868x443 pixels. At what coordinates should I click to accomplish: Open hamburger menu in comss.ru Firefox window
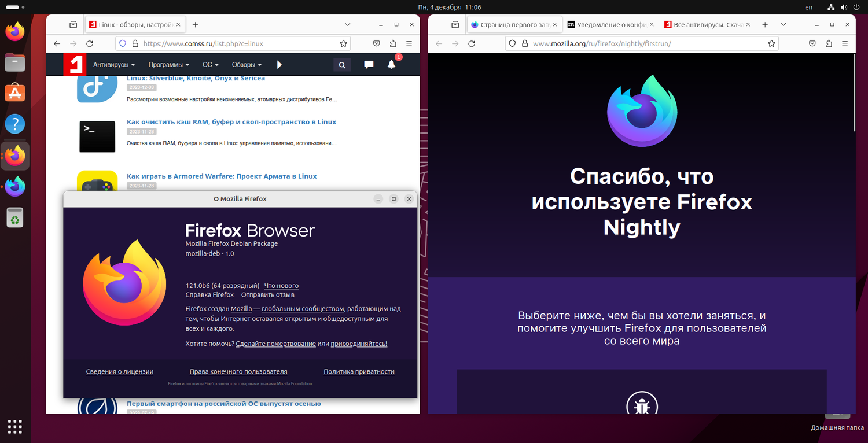[409, 43]
